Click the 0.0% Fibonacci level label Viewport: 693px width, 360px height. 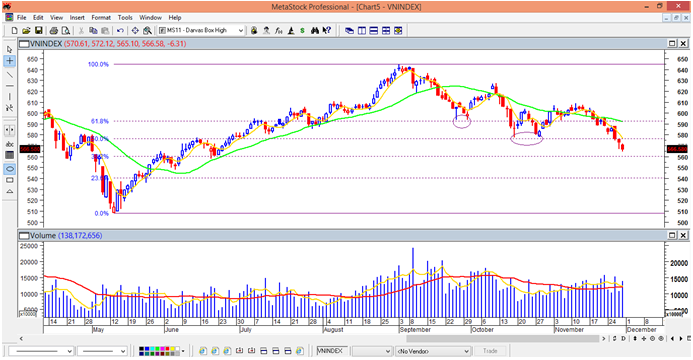(102, 213)
